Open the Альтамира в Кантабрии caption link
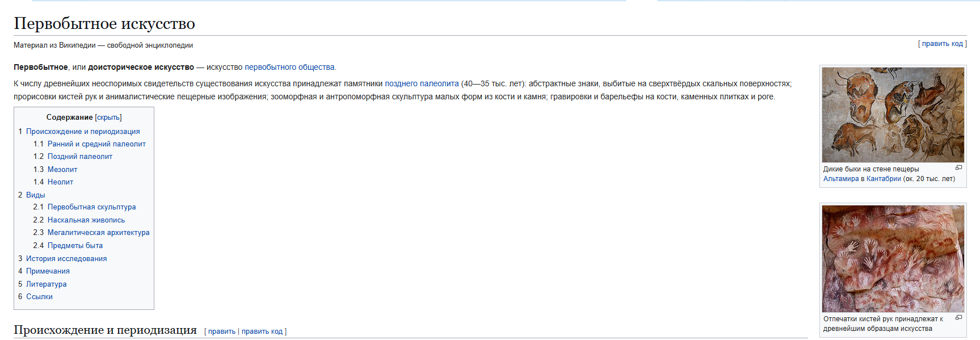 [x=862, y=179]
